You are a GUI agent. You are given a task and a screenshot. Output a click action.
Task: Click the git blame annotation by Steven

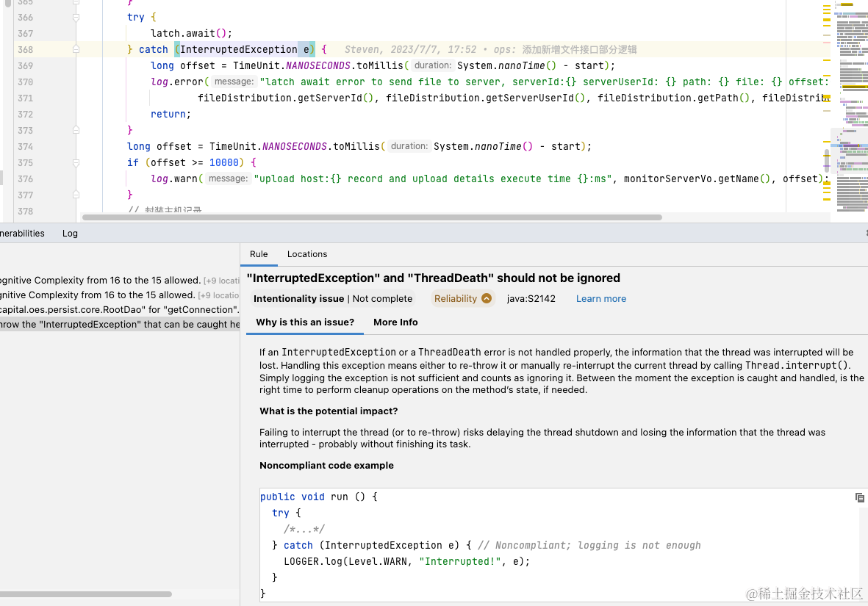(x=490, y=49)
